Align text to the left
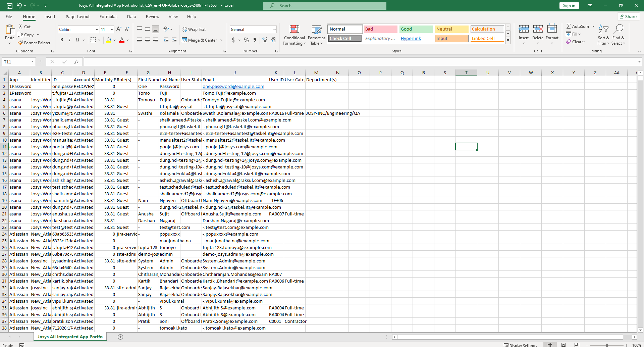Screen dimensions: 644x347 140,40
